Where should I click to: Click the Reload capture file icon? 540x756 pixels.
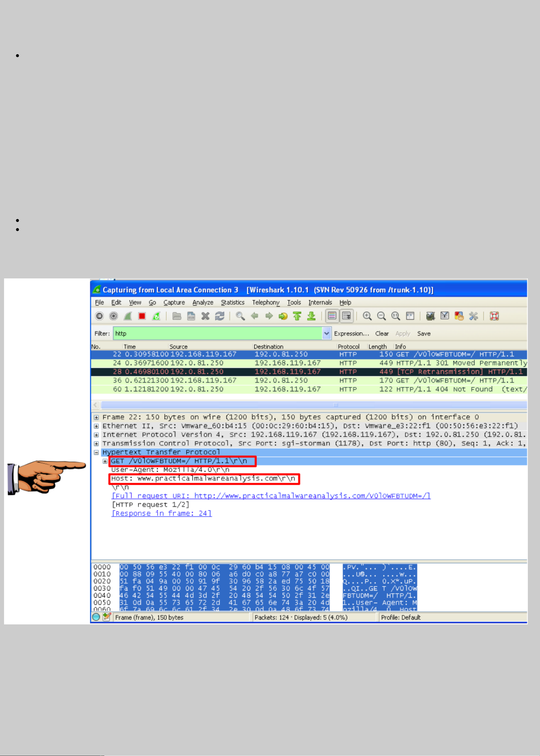click(x=219, y=316)
